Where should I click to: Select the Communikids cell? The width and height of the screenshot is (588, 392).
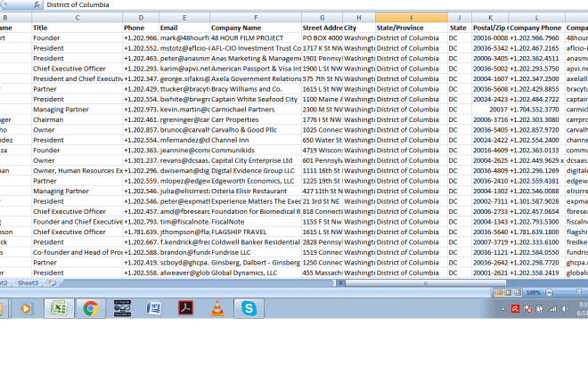tap(256, 150)
